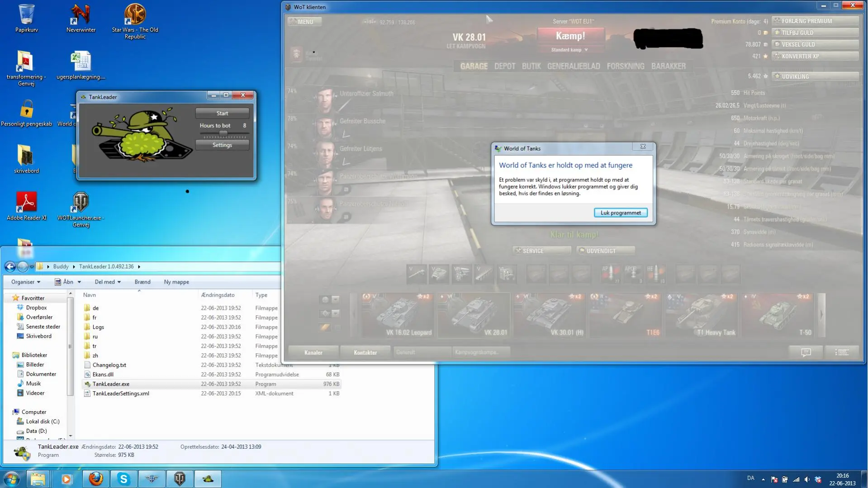The image size is (868, 488).
Task: Open Personligt pengeskab desktop icon
Action: [x=26, y=113]
